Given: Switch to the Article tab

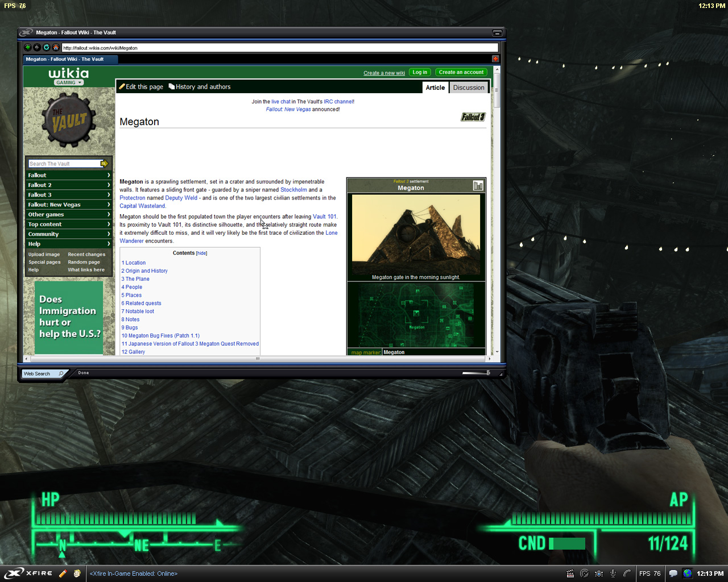Looking at the screenshot, I should pos(436,88).
